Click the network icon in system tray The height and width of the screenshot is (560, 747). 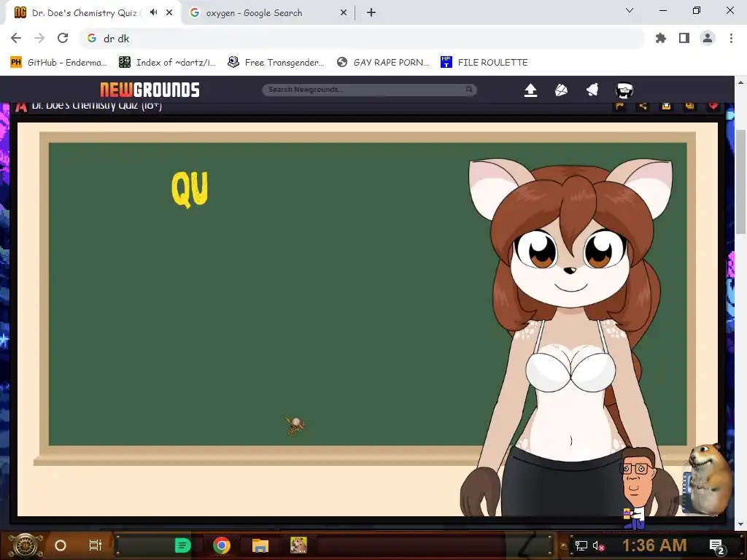581,545
